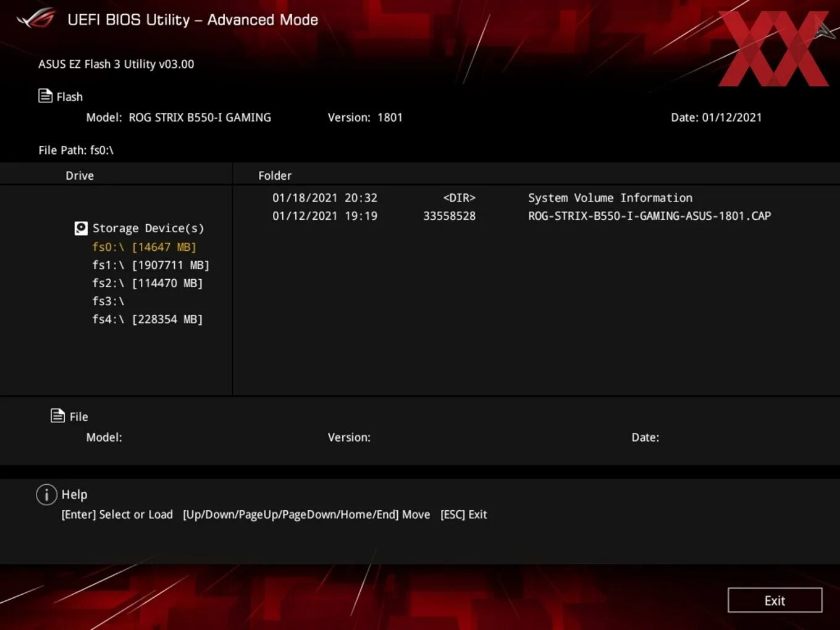Click the Date: 01/12/2021 text
This screenshot has height=630, width=840.
pyautogui.click(x=716, y=117)
